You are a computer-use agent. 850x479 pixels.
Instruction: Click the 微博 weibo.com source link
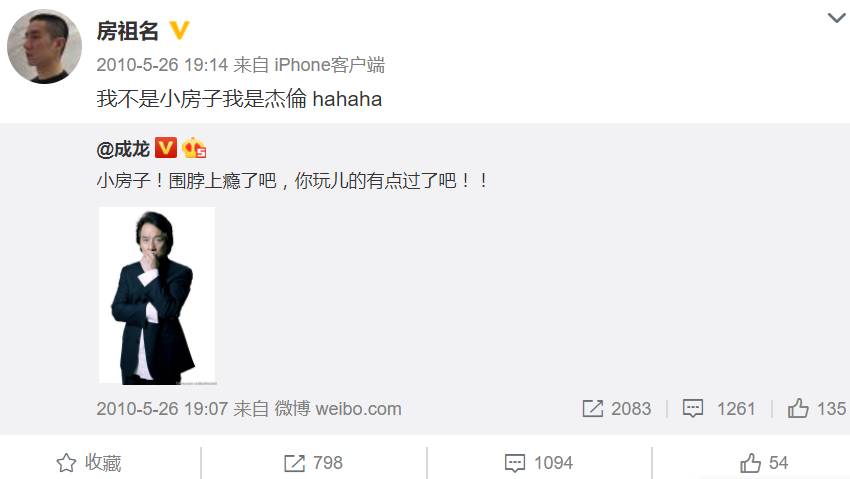(338, 409)
